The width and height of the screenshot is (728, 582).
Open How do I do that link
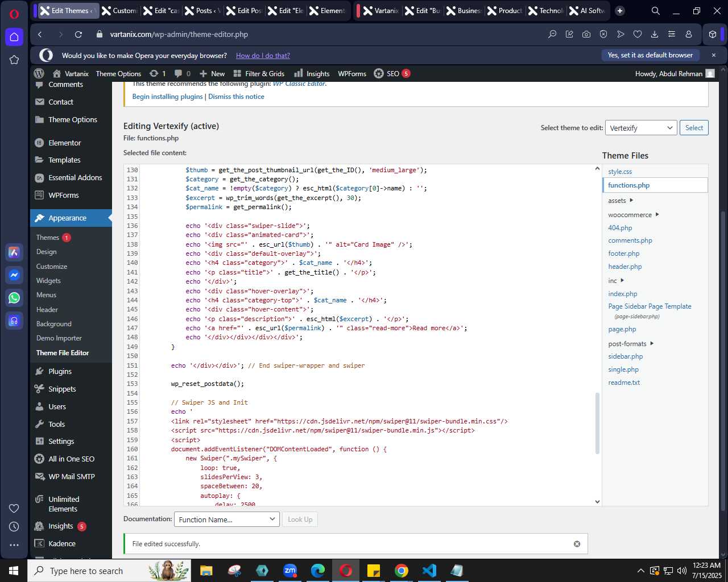[263, 56]
